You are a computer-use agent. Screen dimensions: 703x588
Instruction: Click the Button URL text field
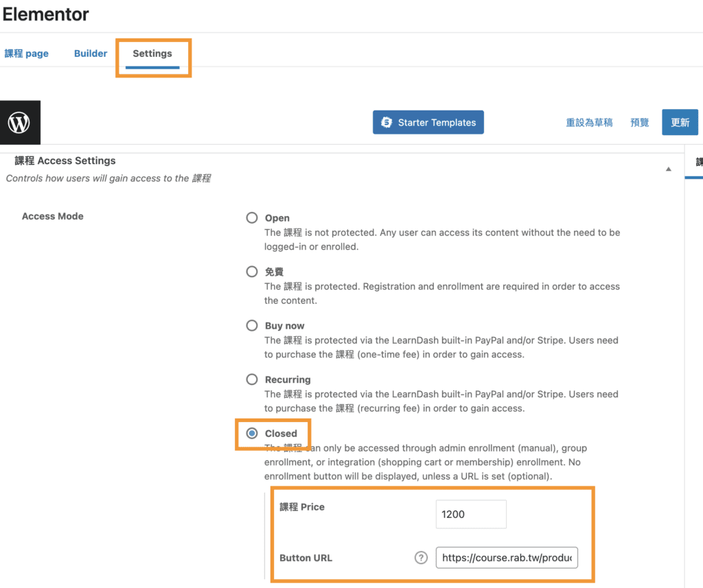[x=507, y=558]
